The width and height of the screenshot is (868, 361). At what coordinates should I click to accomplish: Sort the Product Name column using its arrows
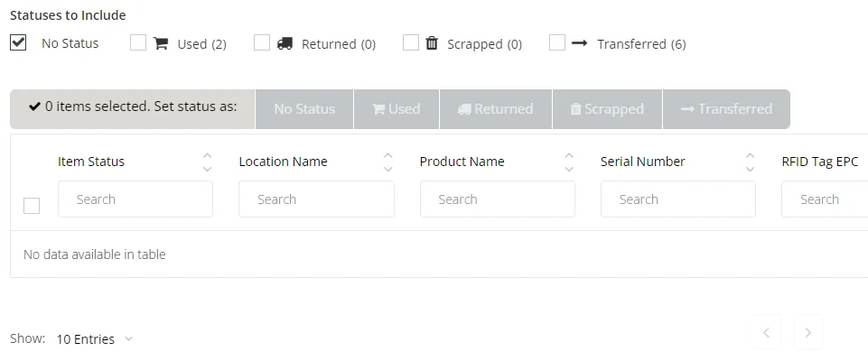569,162
